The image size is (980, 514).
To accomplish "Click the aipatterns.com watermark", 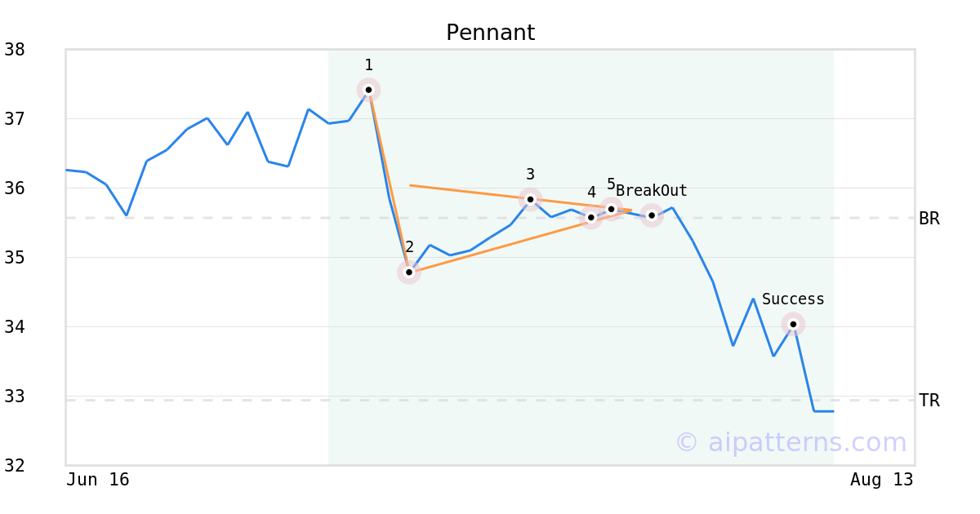I will [791, 442].
